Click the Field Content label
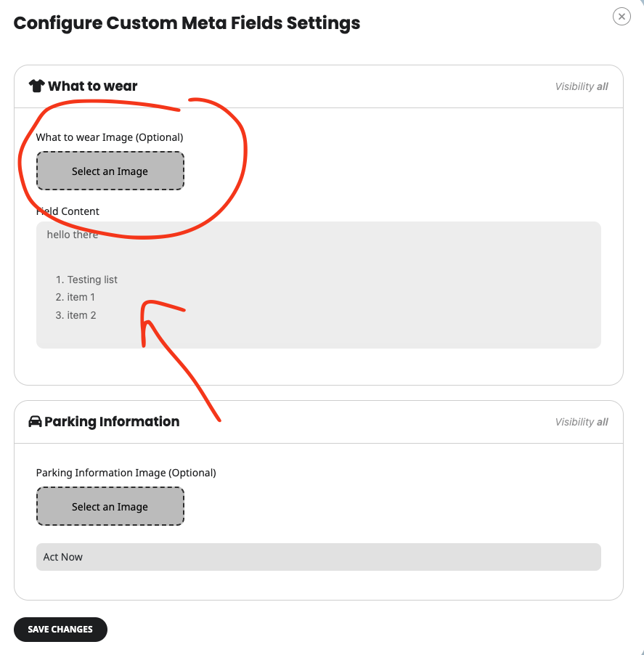This screenshot has width=644, height=655. click(68, 211)
